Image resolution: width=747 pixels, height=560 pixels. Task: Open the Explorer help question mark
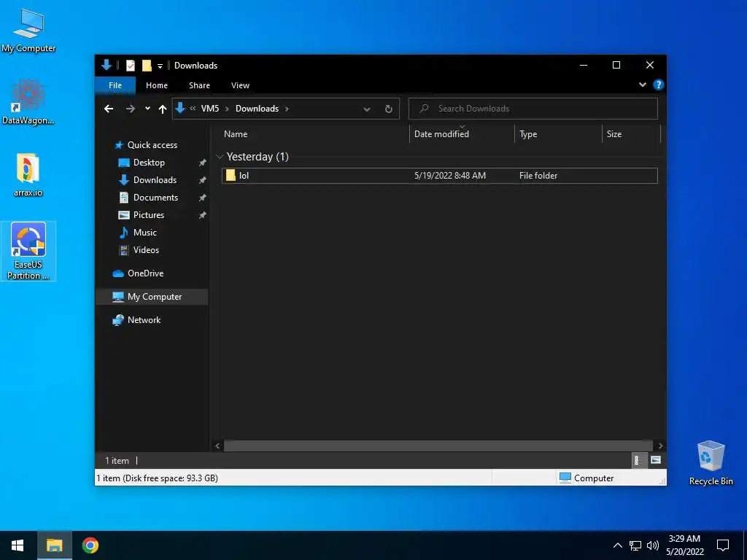coord(659,85)
